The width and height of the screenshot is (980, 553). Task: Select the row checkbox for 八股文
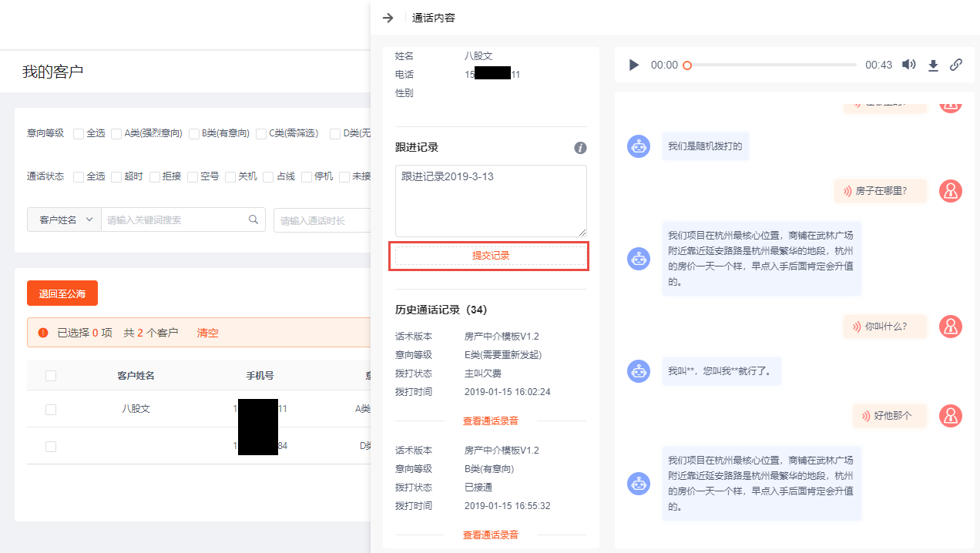(x=51, y=410)
